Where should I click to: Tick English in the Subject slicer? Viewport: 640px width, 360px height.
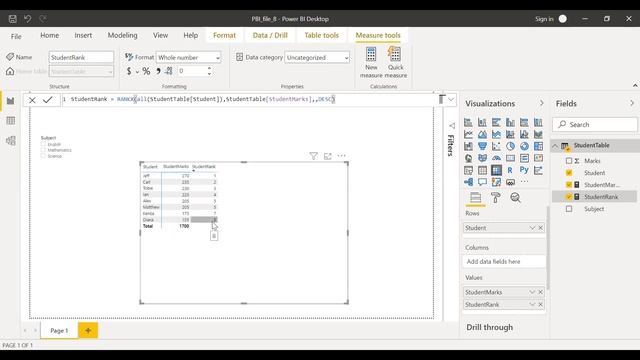pos(43,144)
